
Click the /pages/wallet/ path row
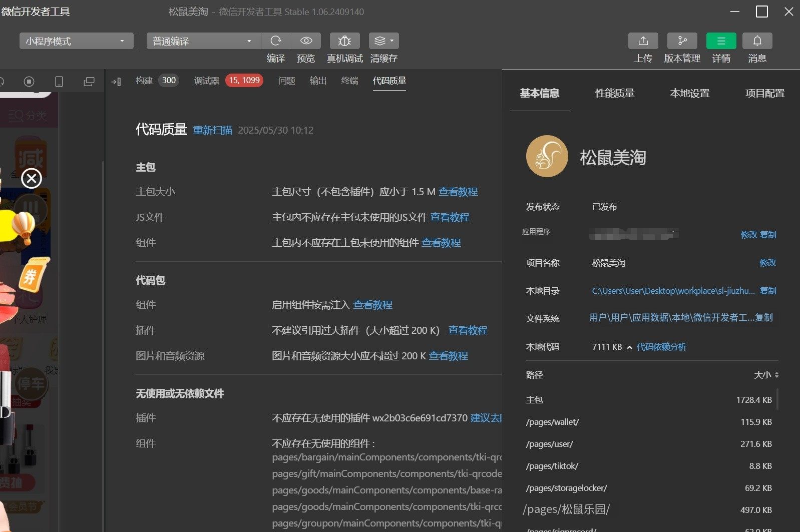click(x=649, y=422)
